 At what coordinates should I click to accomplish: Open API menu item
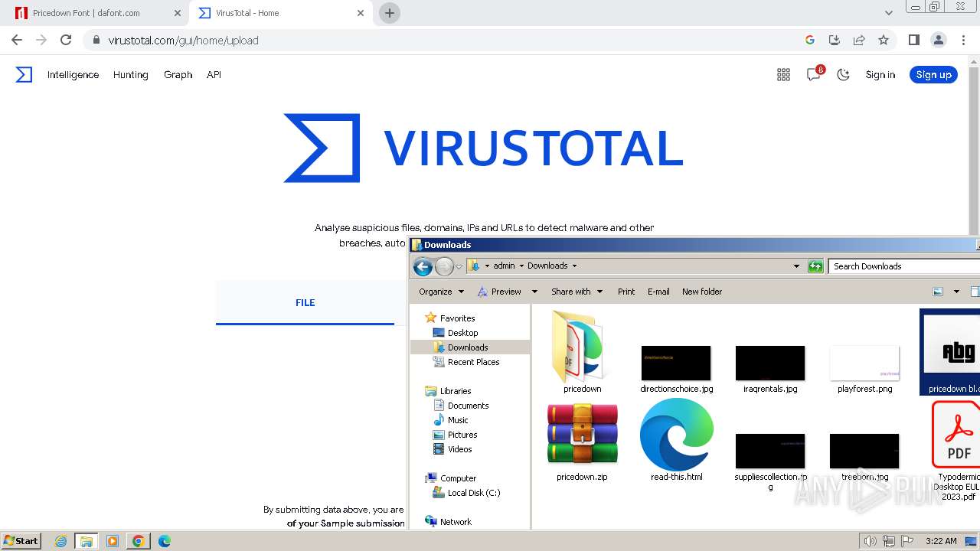click(214, 74)
